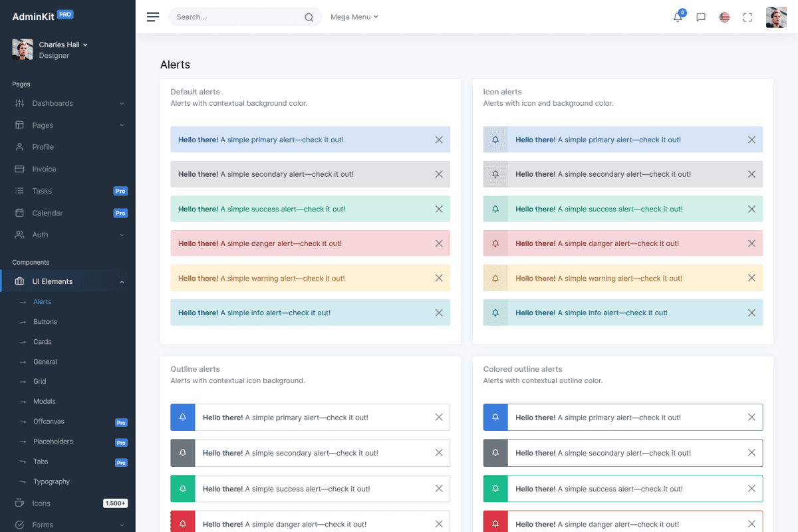This screenshot has height=532, width=798.
Task: Click the Dashboards sliders icon
Action: tap(19, 103)
